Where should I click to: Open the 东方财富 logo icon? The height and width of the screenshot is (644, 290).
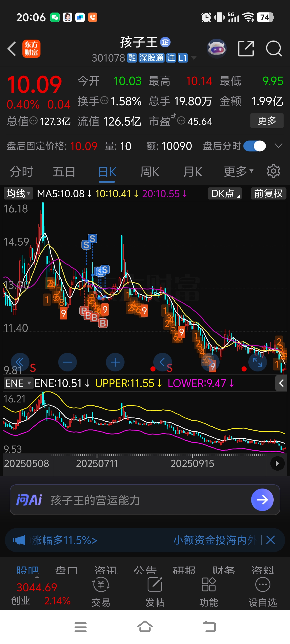(31, 49)
